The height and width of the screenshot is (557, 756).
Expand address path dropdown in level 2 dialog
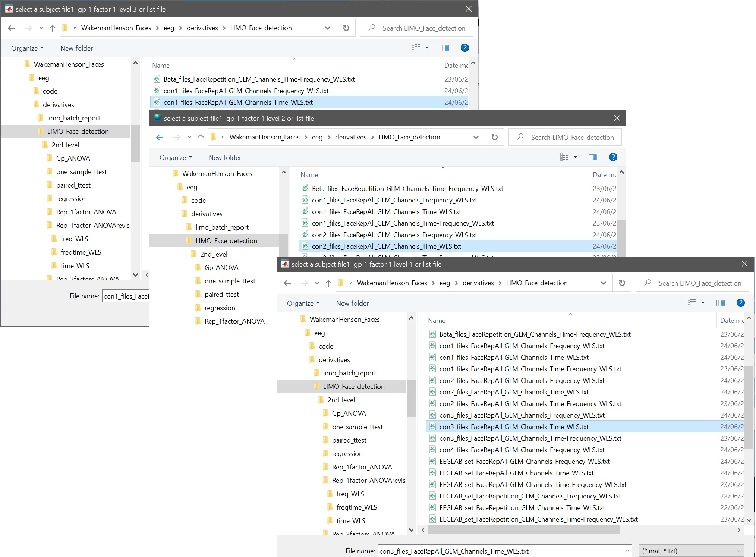(x=476, y=137)
